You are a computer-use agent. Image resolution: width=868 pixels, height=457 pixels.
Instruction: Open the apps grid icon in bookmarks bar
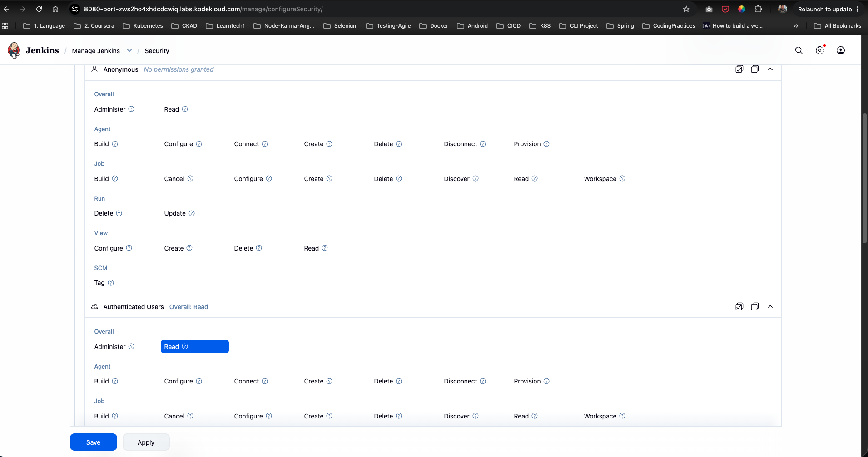(5, 26)
